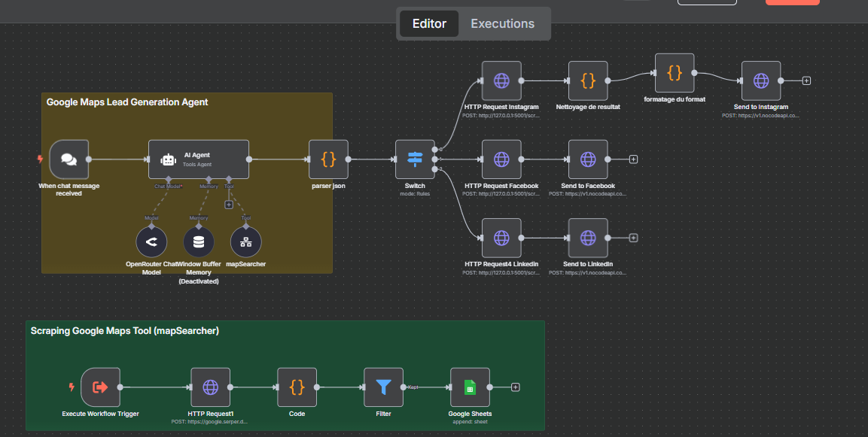
Task: Add a tool to AI Agent
Action: click(x=229, y=205)
